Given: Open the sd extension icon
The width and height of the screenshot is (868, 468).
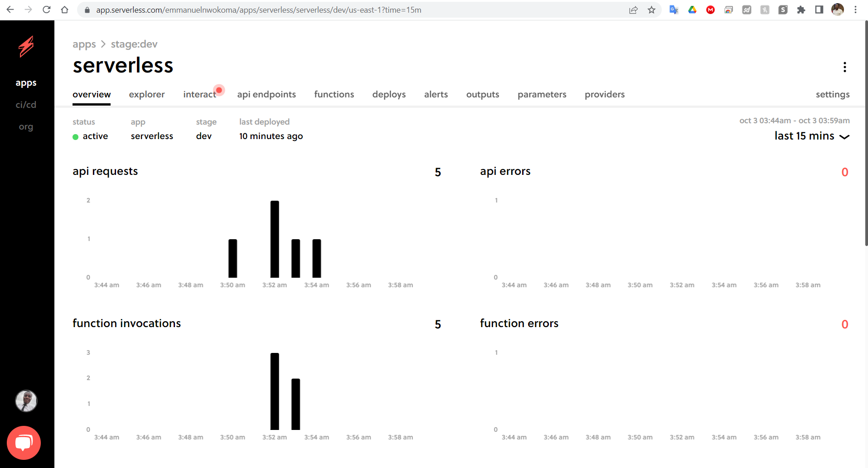Looking at the screenshot, I should coord(747,10).
